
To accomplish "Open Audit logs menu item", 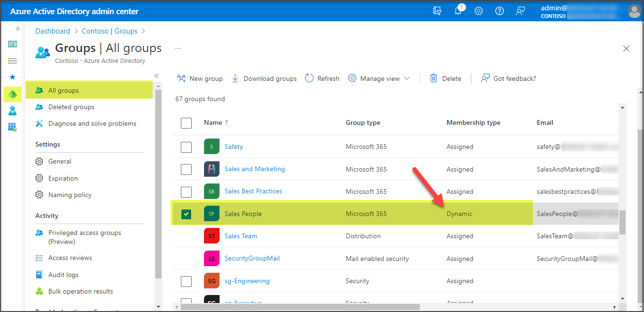I will pyautogui.click(x=63, y=275).
